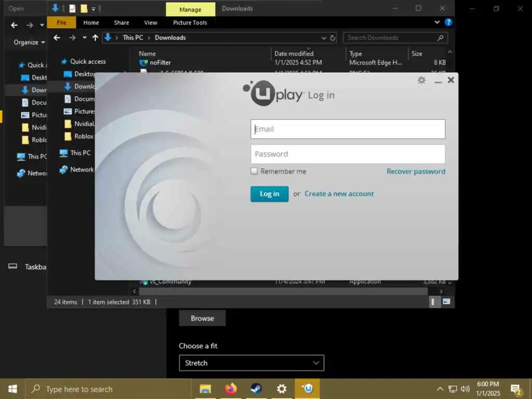The height and width of the screenshot is (399, 532).
Task: Open the Organize dropdown in the back window
Action: pyautogui.click(x=29, y=43)
